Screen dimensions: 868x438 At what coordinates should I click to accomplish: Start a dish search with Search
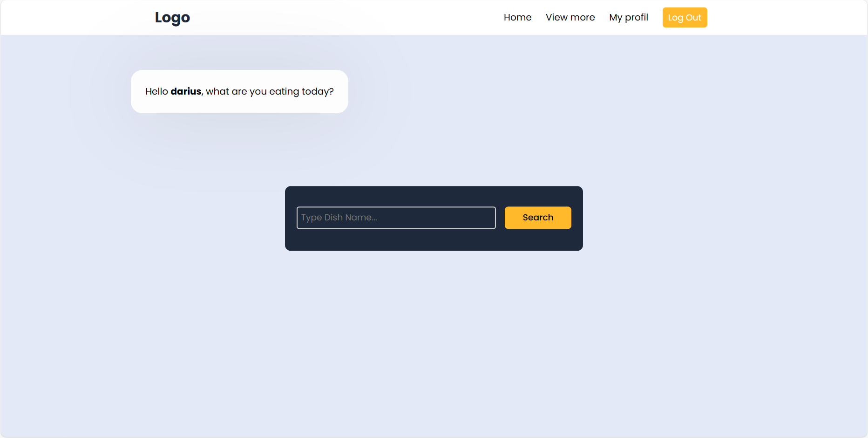pyautogui.click(x=537, y=218)
